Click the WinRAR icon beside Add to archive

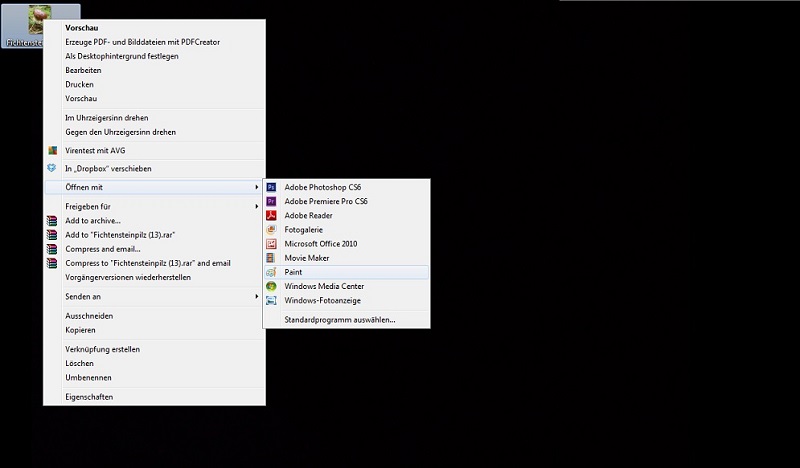pos(53,220)
